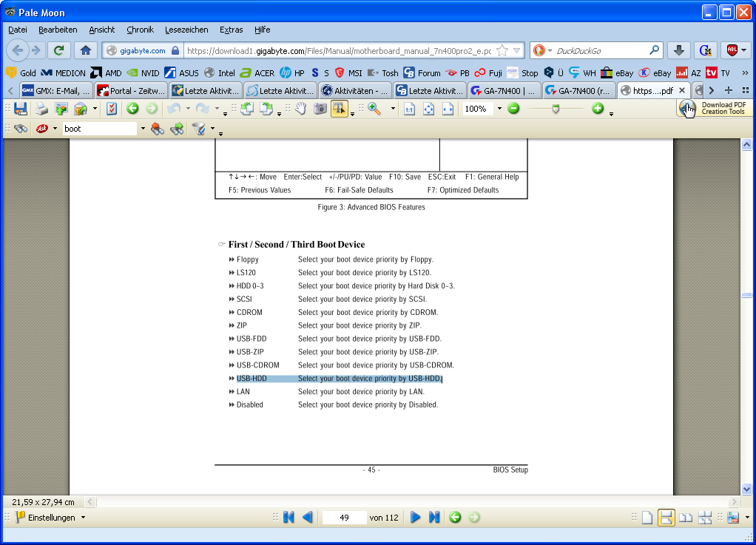Viewport: 756px width, 545px height.
Task: Open the Bearbeiten menu
Action: (58, 30)
